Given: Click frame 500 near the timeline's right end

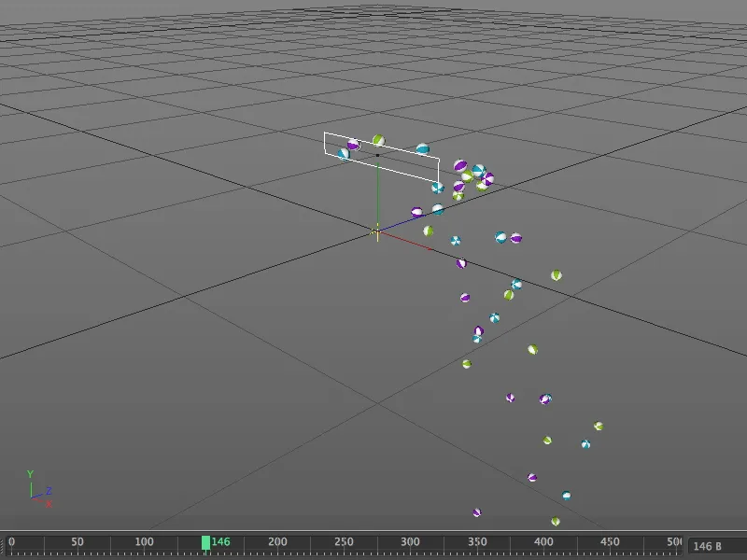Looking at the screenshot, I should click(x=673, y=539).
